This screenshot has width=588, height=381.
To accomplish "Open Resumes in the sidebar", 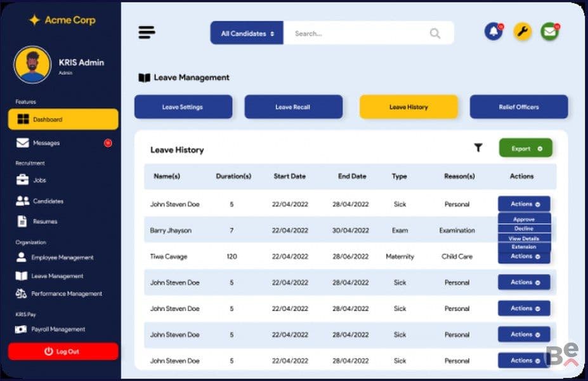I will pos(37,221).
